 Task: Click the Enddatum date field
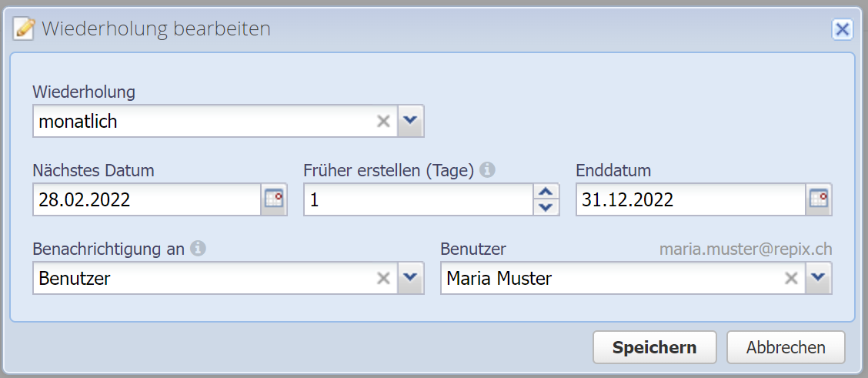(x=690, y=200)
